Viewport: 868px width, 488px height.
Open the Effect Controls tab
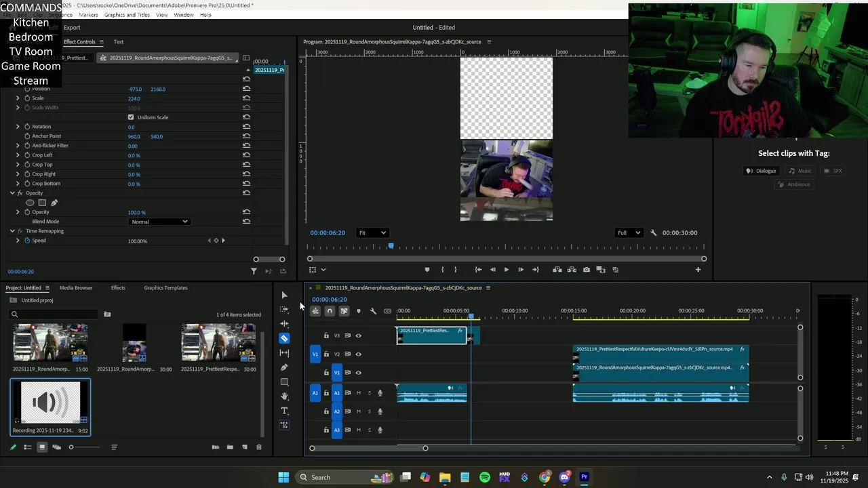(x=79, y=42)
